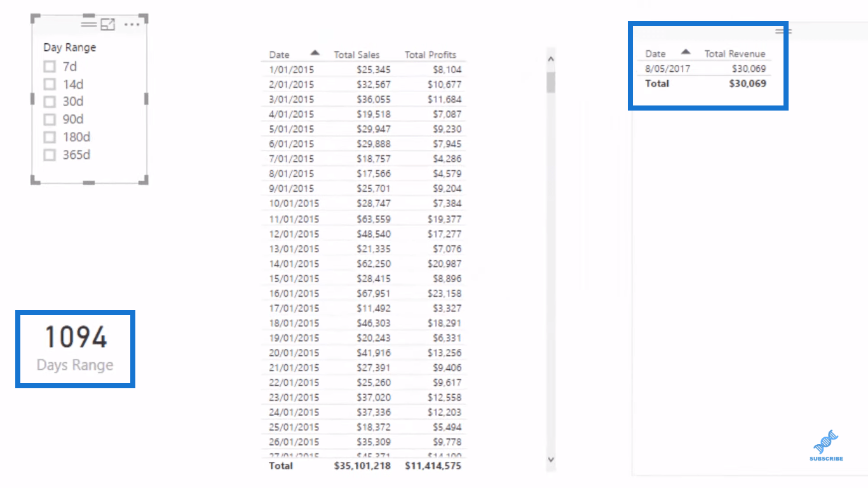Viewport: 868px width, 488px height.
Task: Click scrollbar down arrow of sales table
Action: tap(551, 459)
